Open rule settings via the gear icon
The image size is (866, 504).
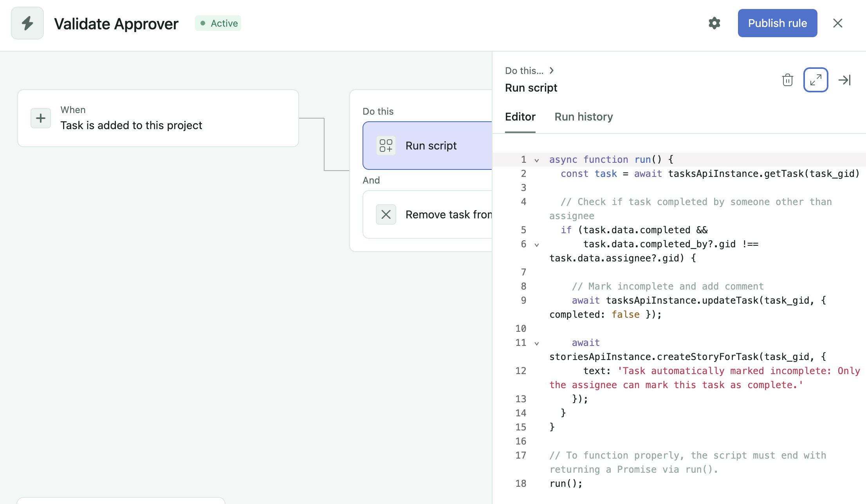pos(714,23)
